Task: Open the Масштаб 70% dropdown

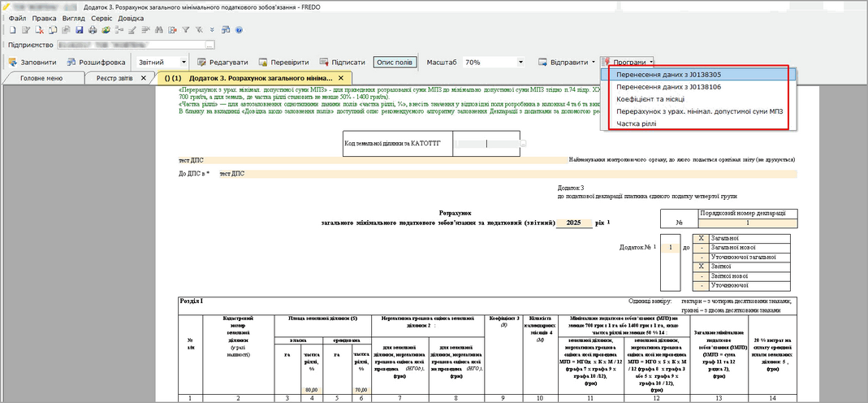Action: [520, 62]
